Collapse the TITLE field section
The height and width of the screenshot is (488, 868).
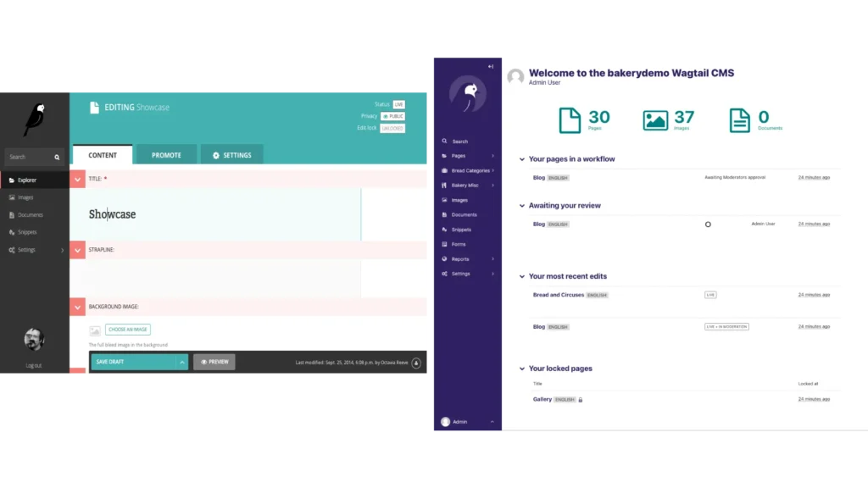coord(78,180)
